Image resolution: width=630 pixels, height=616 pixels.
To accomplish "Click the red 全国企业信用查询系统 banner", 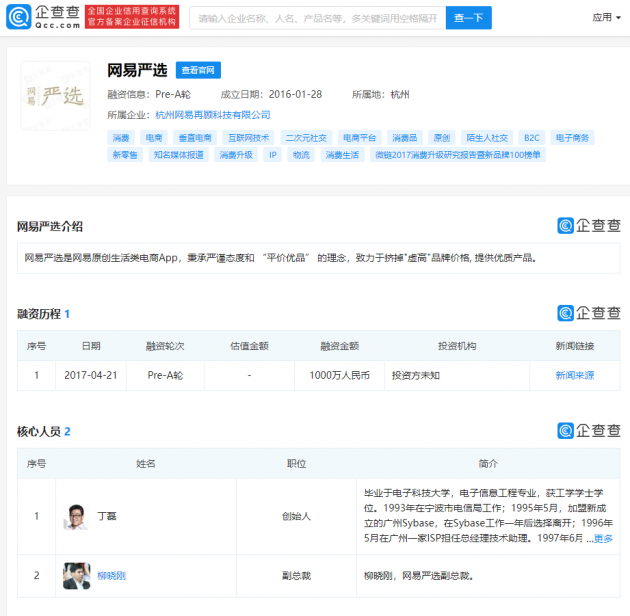I will (x=132, y=17).
